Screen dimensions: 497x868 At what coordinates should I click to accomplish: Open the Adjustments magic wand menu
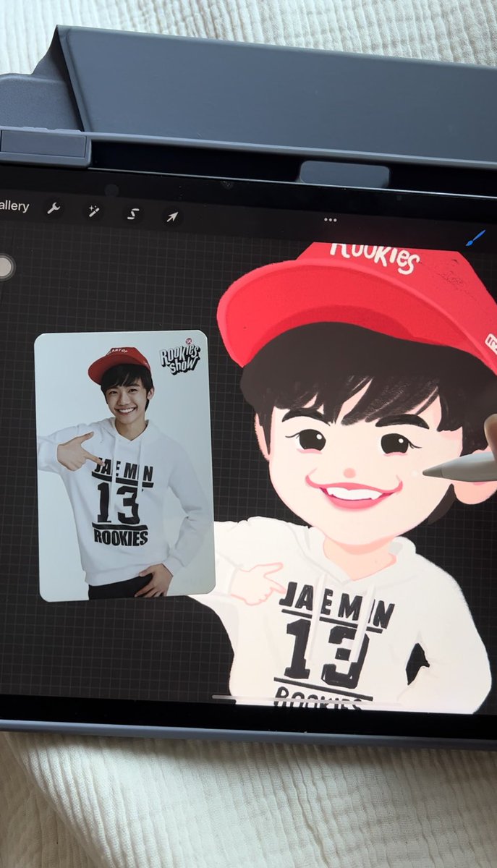[x=93, y=211]
